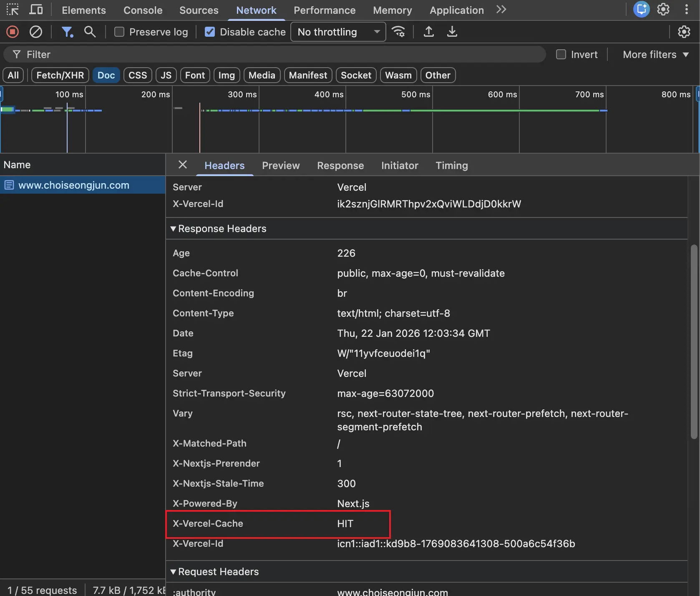
Task: Click into the Filter text field
Action: coord(275,54)
